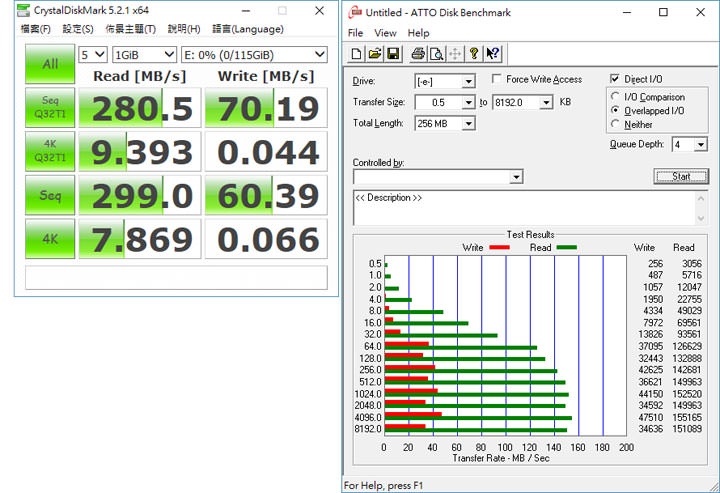The image size is (720, 493).
Task: Click the Print icon in ATTO toolbar
Action: [x=418, y=53]
